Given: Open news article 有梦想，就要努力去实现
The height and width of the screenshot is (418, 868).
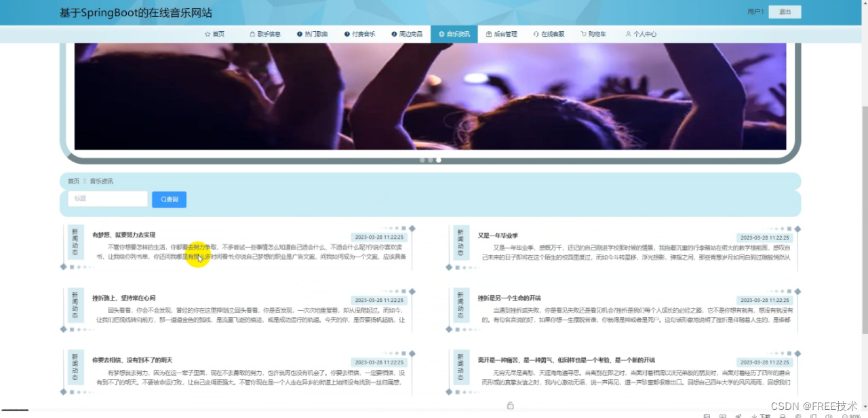Looking at the screenshot, I should 124,235.
